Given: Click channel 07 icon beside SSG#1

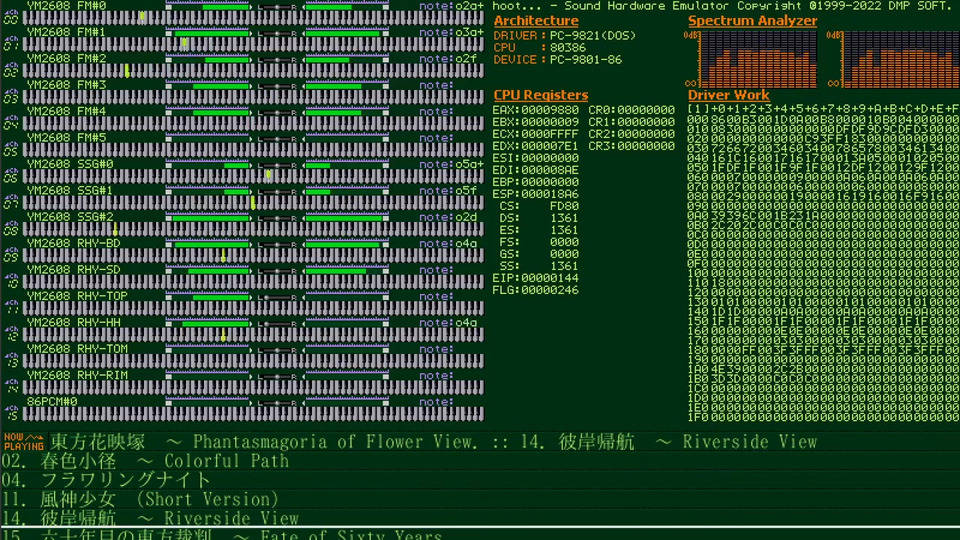Looking at the screenshot, I should [x=10, y=203].
